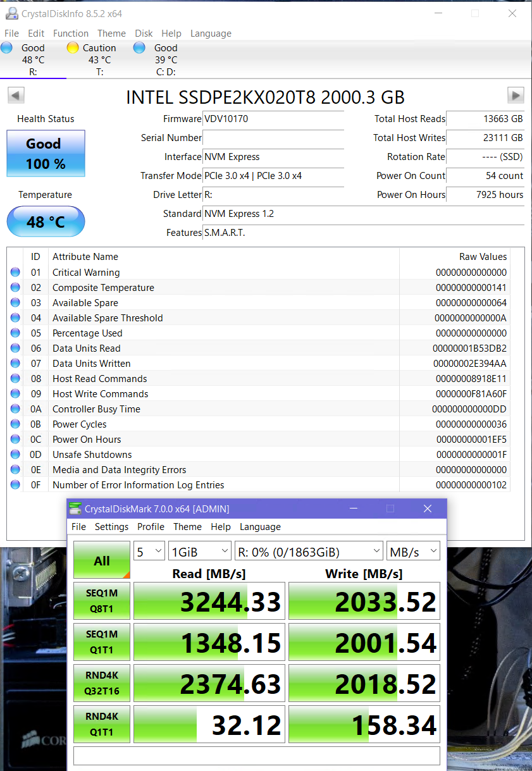The image size is (532, 771).
Task: Click the CrystalDiskInfo title bar app icon
Action: (11, 13)
